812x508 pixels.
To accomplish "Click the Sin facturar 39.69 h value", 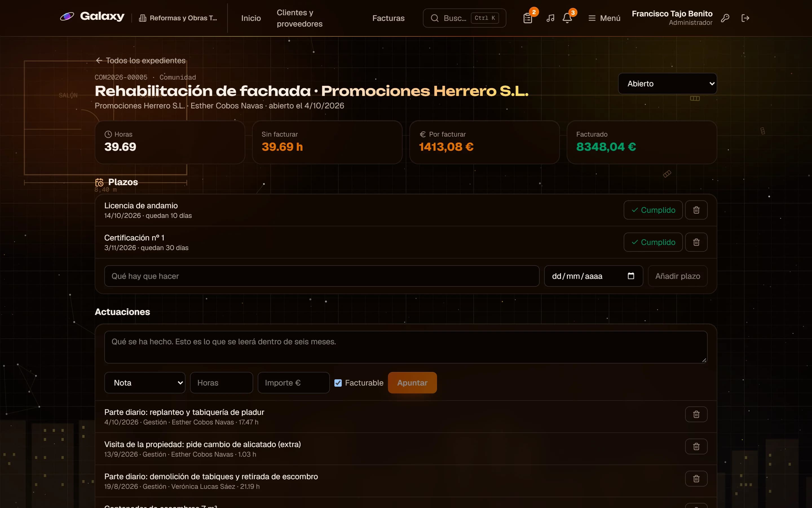I will [x=282, y=147].
